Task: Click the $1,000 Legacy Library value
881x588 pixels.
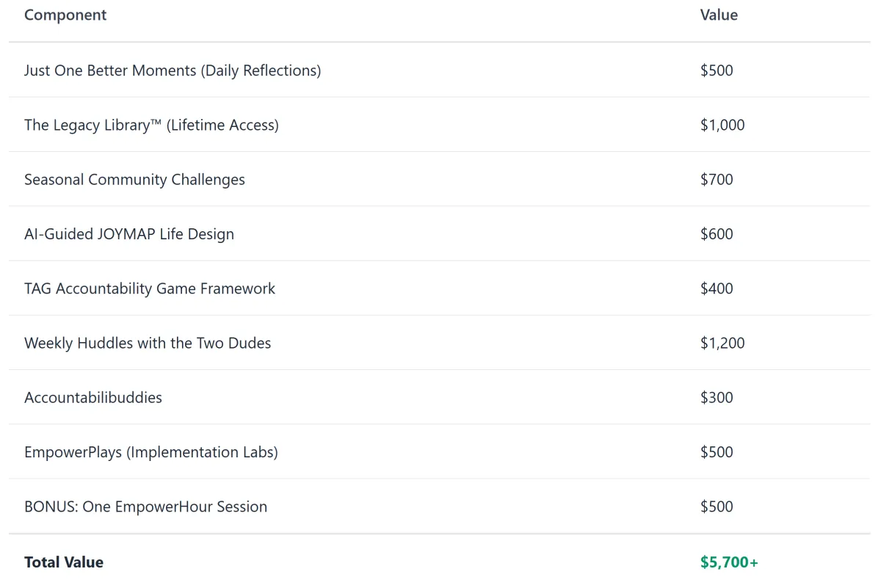Action: click(722, 125)
